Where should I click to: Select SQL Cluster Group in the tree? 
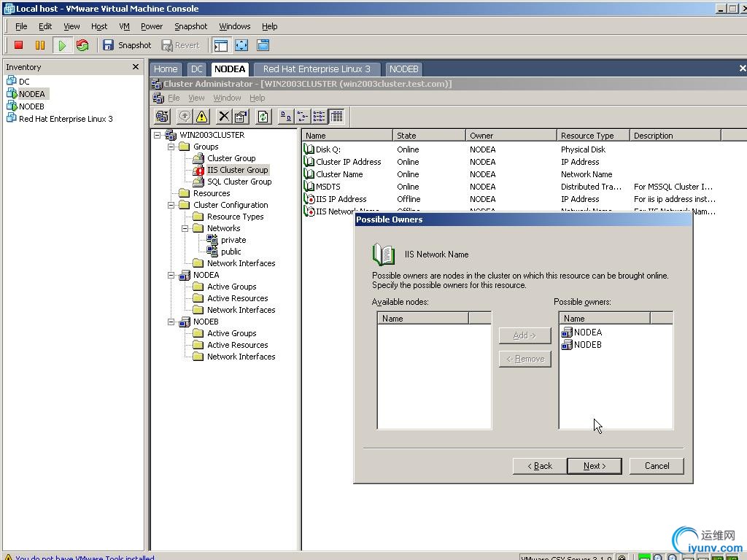point(239,182)
